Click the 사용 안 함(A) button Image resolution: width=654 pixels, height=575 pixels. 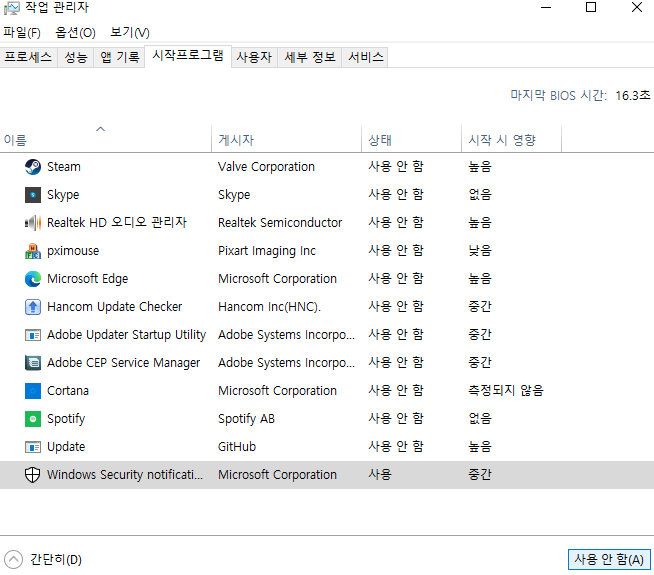609,559
